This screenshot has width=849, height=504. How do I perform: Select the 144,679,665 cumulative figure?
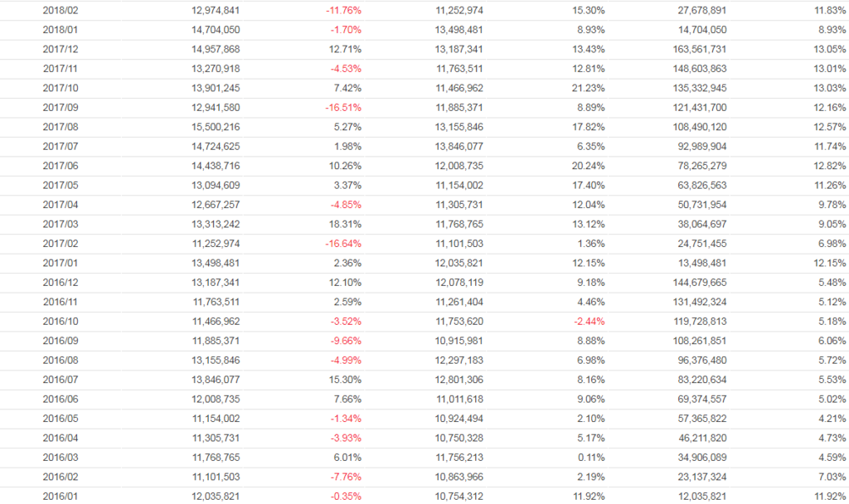(695, 283)
